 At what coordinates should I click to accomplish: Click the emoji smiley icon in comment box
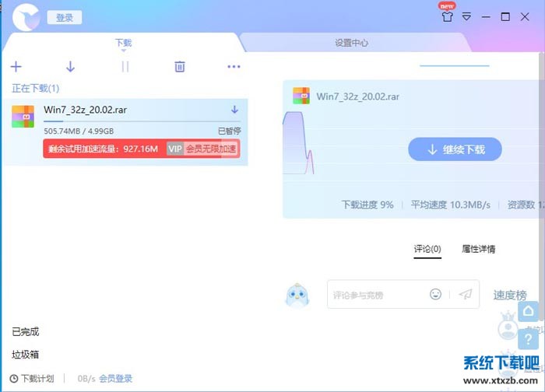436,294
